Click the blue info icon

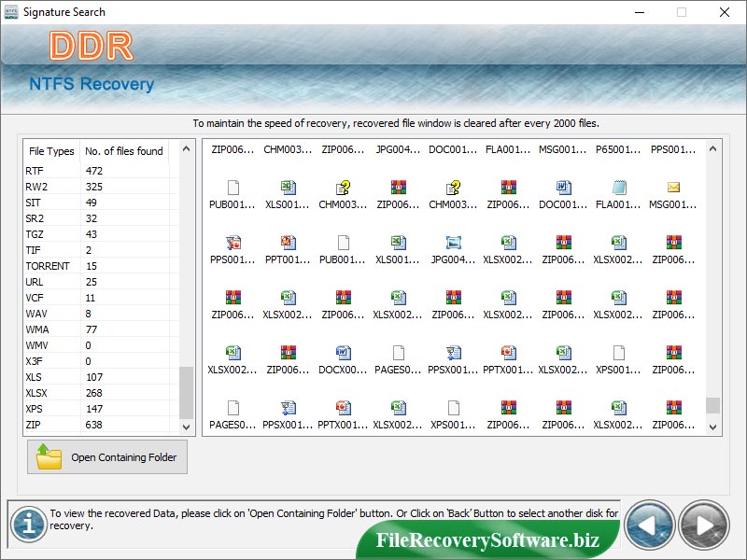[x=30, y=524]
